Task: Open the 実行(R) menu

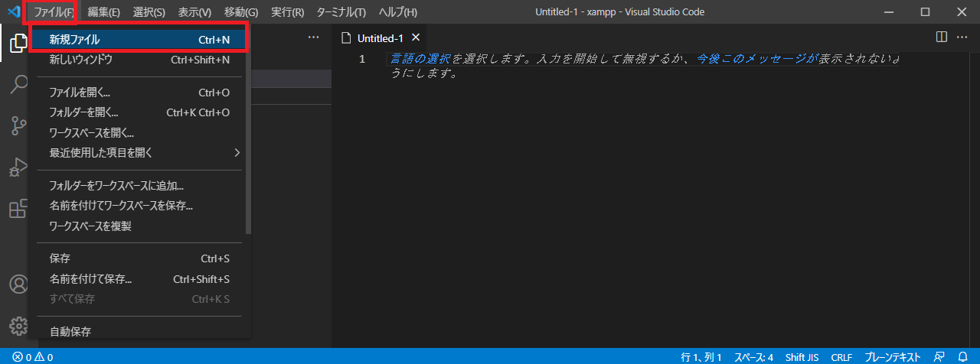Action: click(x=287, y=12)
